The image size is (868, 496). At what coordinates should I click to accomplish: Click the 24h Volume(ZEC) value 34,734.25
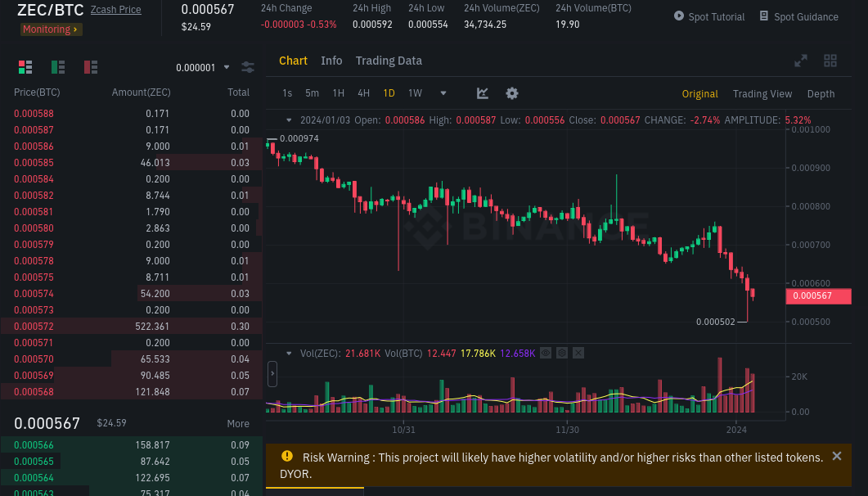(x=485, y=25)
